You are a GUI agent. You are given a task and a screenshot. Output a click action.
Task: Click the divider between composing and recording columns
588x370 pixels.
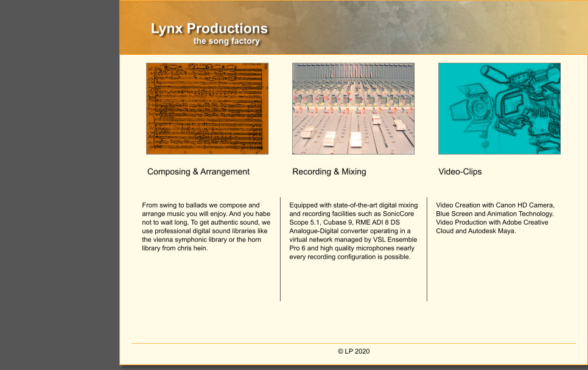[280, 249]
